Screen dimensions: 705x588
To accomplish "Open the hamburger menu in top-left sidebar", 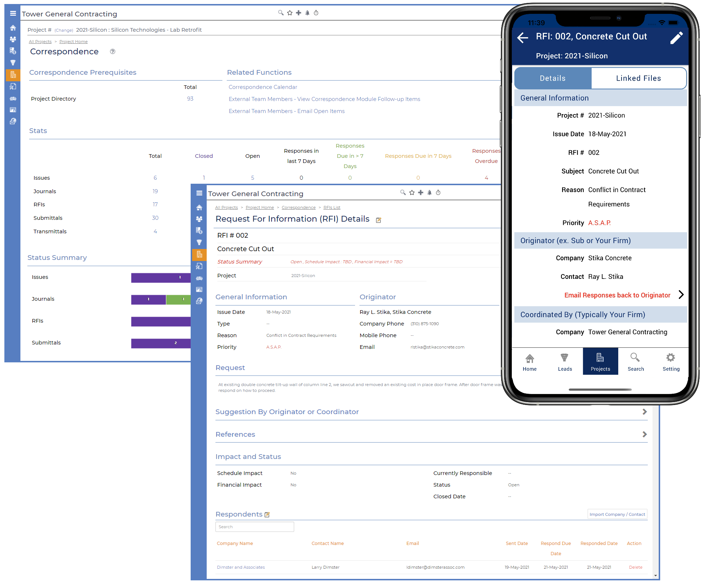I will 13,13.
